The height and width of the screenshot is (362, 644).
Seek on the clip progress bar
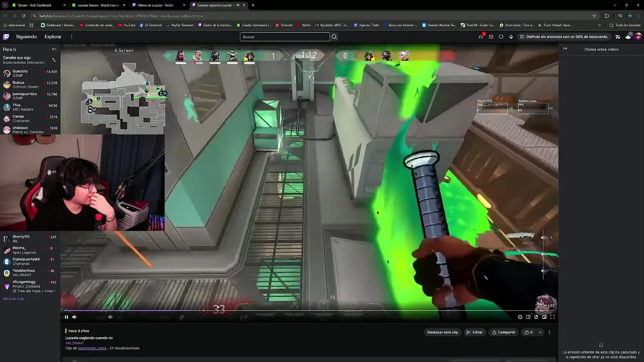click(309, 311)
